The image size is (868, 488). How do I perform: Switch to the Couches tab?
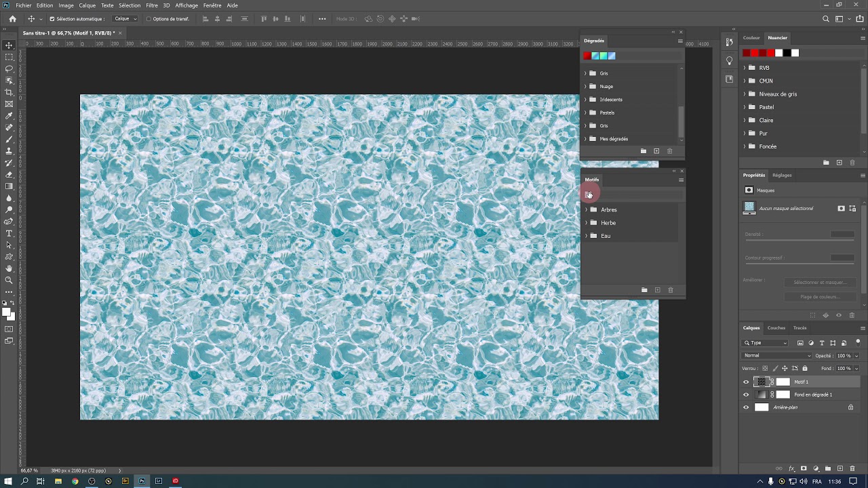click(776, 328)
